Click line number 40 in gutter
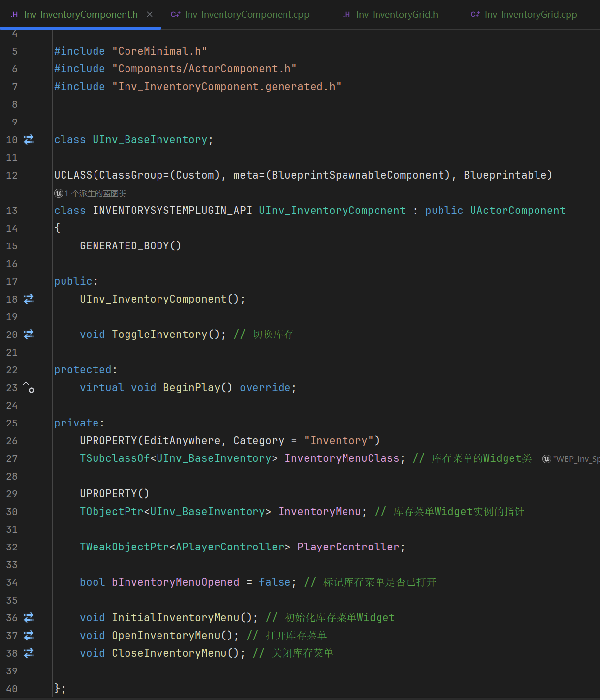 coord(12,689)
